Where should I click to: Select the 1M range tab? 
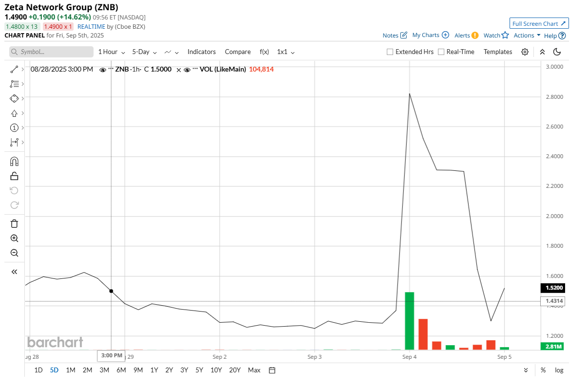[71, 370]
